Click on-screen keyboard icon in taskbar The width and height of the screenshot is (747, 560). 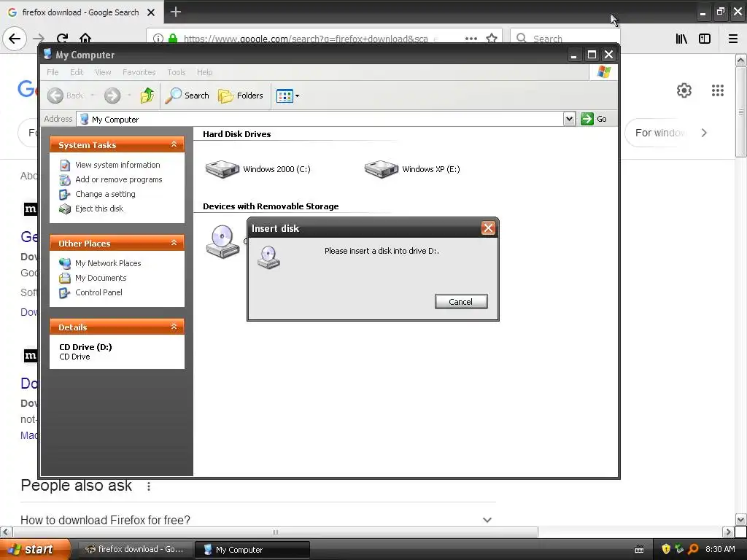pos(639,550)
